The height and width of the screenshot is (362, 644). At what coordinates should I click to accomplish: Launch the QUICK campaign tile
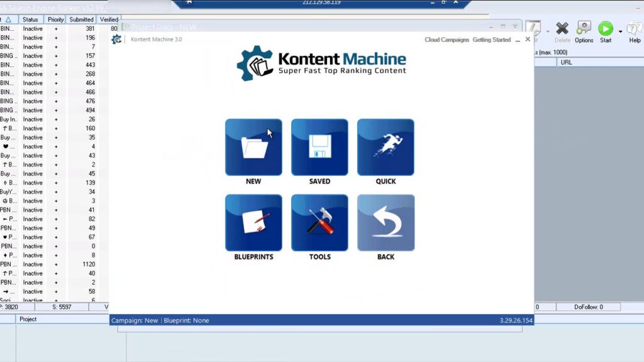pos(386,147)
